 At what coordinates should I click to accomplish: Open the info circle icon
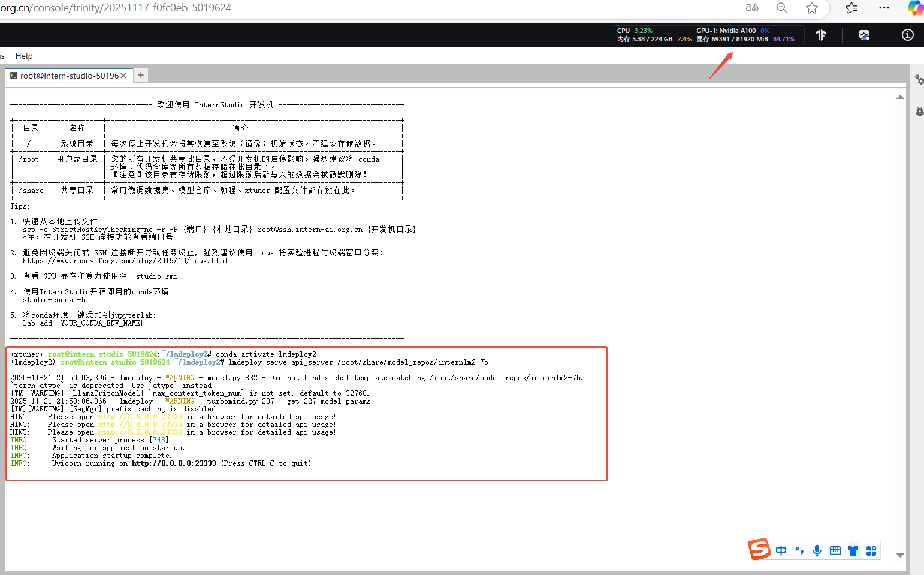pos(908,35)
